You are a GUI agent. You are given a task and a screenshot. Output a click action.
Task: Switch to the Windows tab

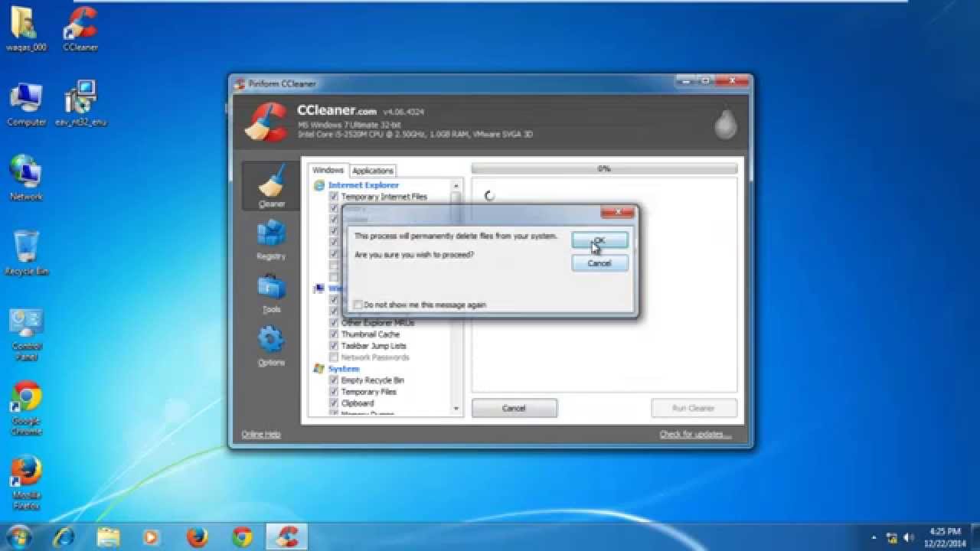328,170
